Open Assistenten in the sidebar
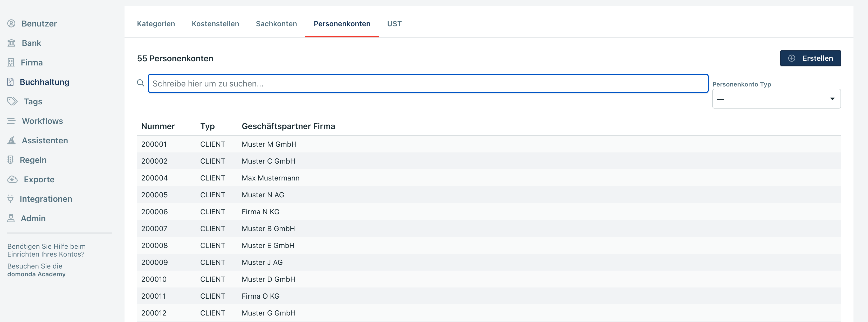Viewport: 868px width, 322px height. pyautogui.click(x=45, y=140)
